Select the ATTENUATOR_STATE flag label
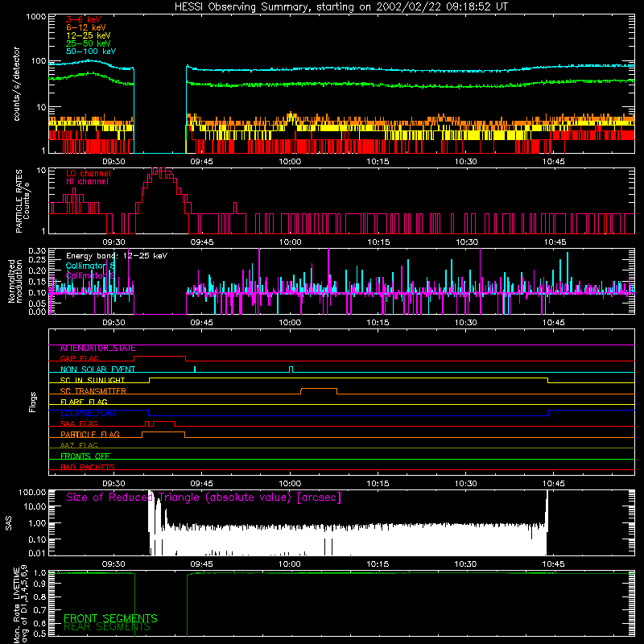Image resolution: width=644 pixels, height=644 pixels. pos(97,348)
